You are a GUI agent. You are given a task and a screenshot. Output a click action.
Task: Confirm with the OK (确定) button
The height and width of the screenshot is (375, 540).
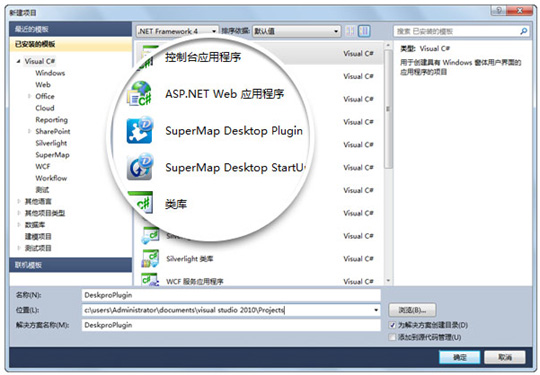[x=460, y=357]
